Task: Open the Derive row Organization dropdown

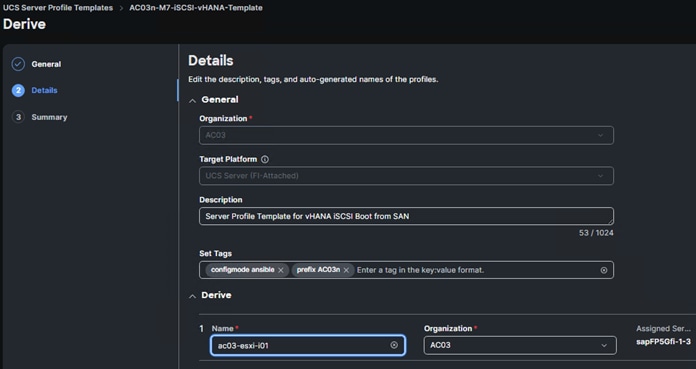Action: 520,345
